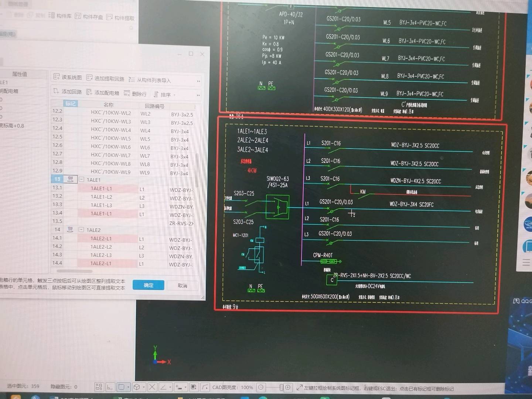Collapse the 1ALE2 tree group
The image size is (532, 399).
click(x=81, y=229)
